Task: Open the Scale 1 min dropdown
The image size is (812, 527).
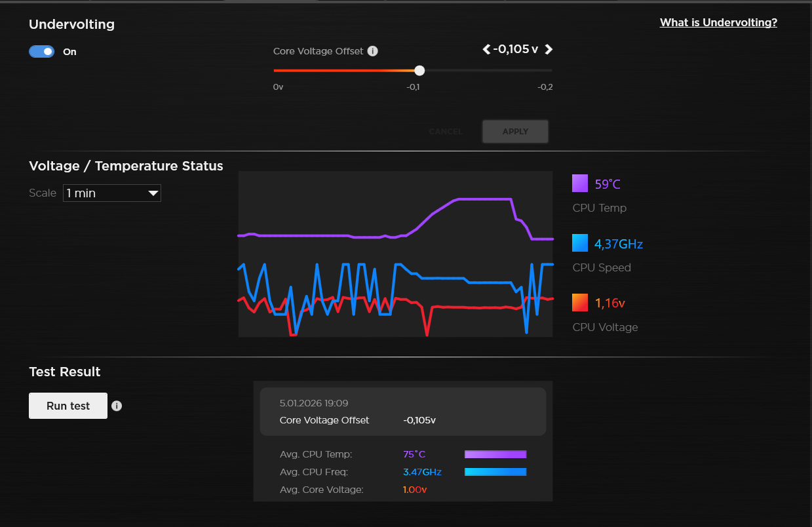Action: [112, 193]
